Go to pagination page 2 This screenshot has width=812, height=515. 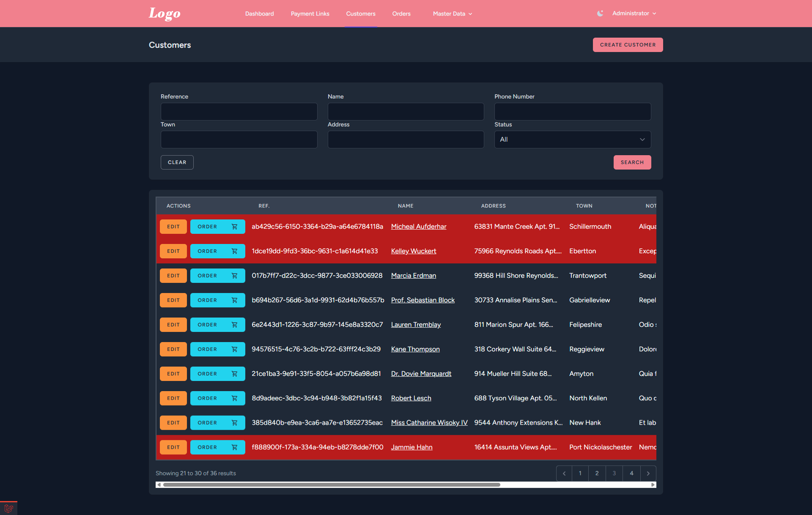(597, 474)
